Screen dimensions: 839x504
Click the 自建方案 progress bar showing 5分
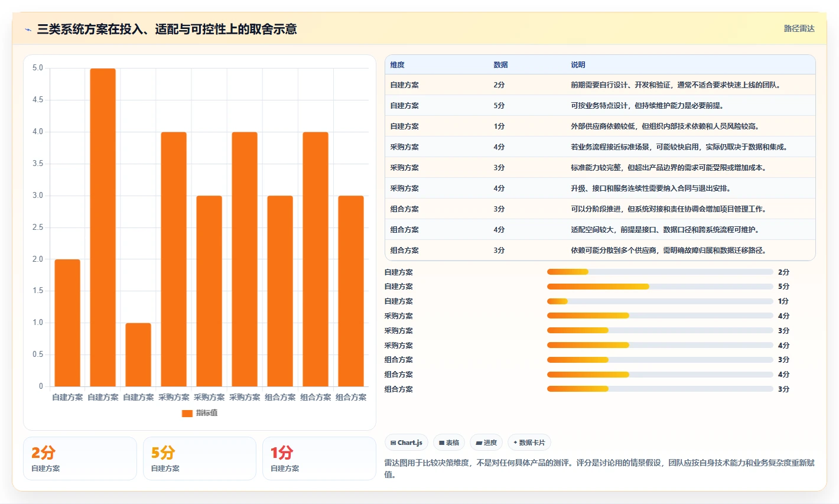pos(660,287)
